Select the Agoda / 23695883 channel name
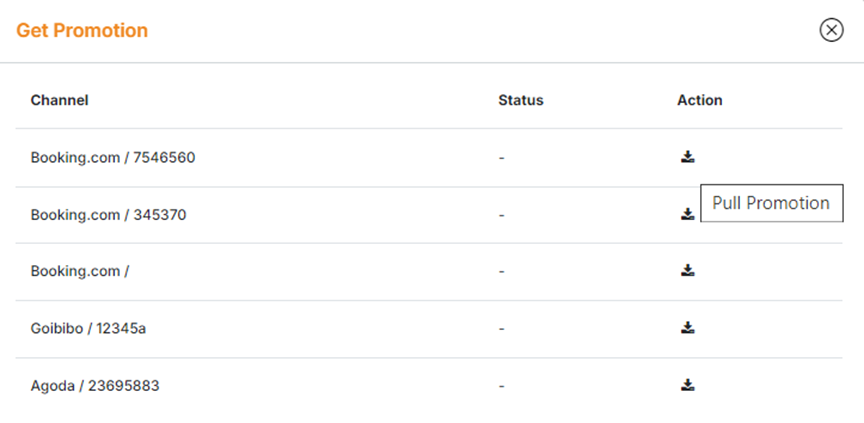The height and width of the screenshot is (423, 864). pos(95,386)
